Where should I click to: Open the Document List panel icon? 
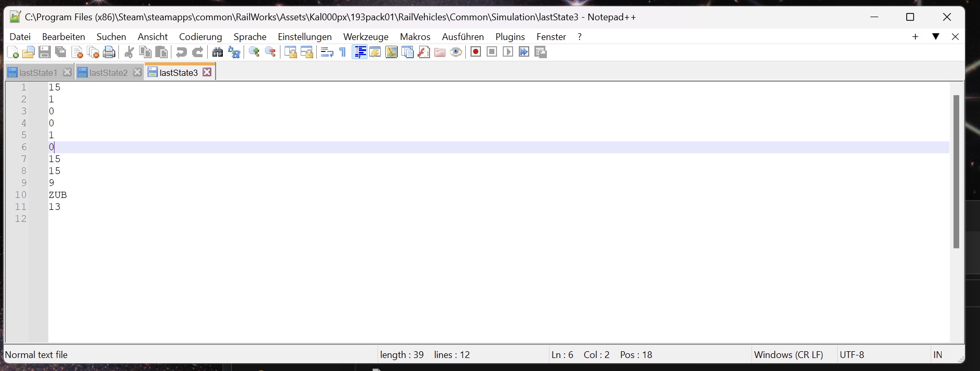tap(408, 52)
